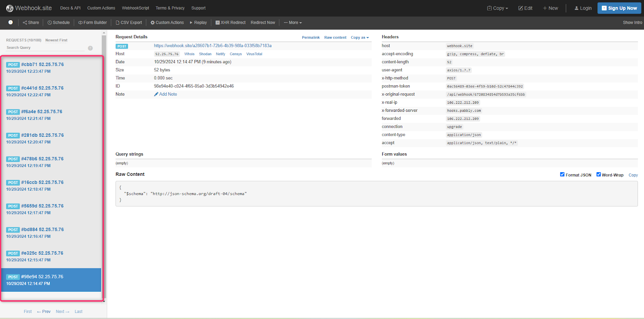The height and width of the screenshot is (319, 644).
Task: Click the Raw content link
Action: click(335, 37)
